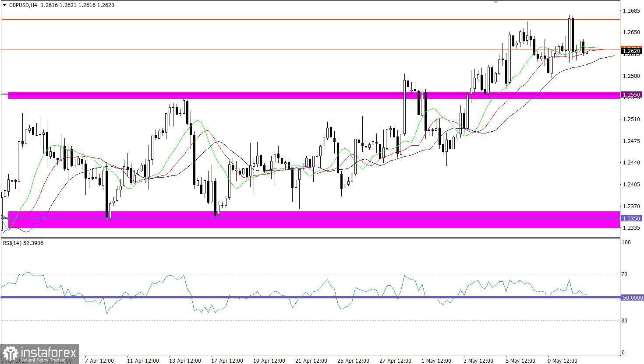
Task: Click the 27 Apr 12:00 time label
Action: click(x=395, y=361)
